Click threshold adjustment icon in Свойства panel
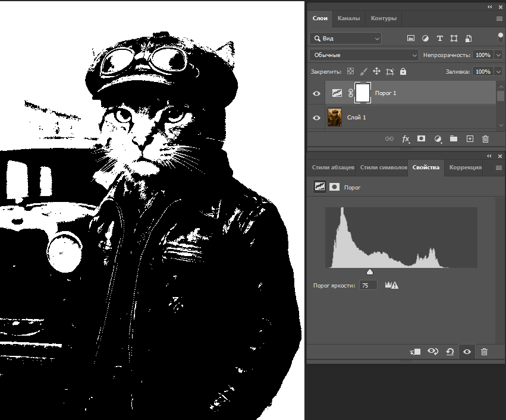 tap(320, 187)
